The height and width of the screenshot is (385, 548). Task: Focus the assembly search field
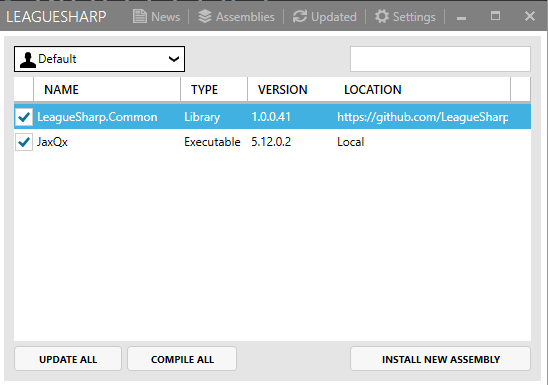click(x=440, y=59)
